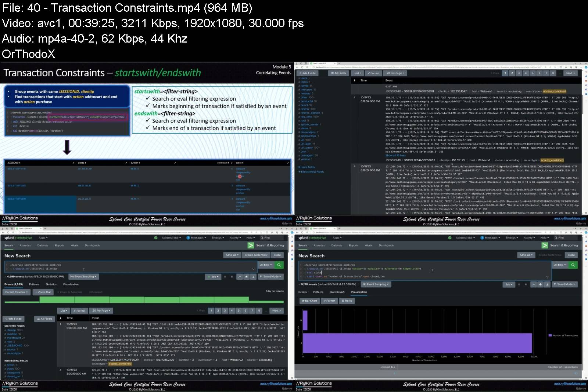Click the purple Number of Transactions legend swatch
The image size is (588, 392).
[550, 335]
